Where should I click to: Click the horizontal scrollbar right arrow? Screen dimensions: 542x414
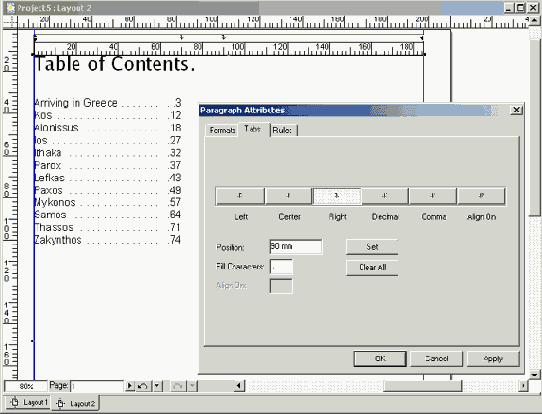click(524, 386)
